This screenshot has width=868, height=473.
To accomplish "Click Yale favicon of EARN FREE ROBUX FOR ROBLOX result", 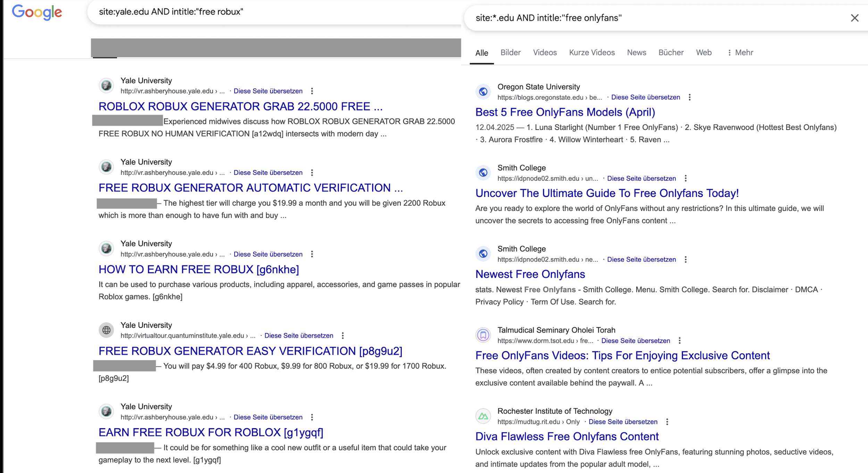I will [106, 412].
